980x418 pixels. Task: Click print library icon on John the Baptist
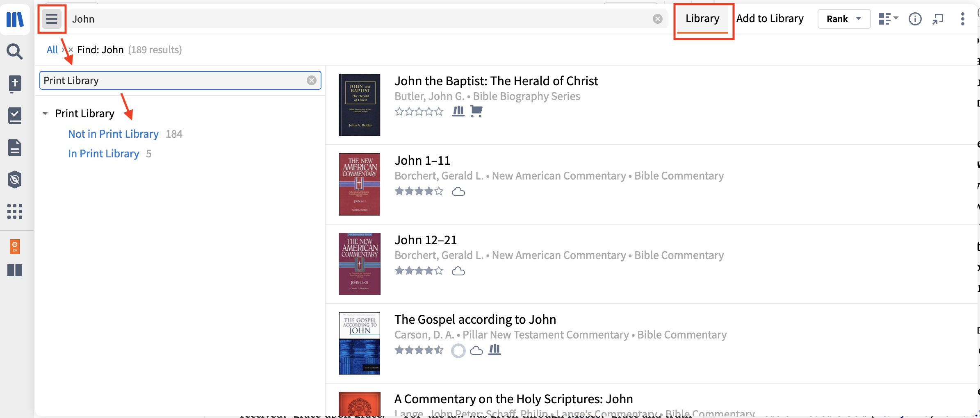pos(458,111)
